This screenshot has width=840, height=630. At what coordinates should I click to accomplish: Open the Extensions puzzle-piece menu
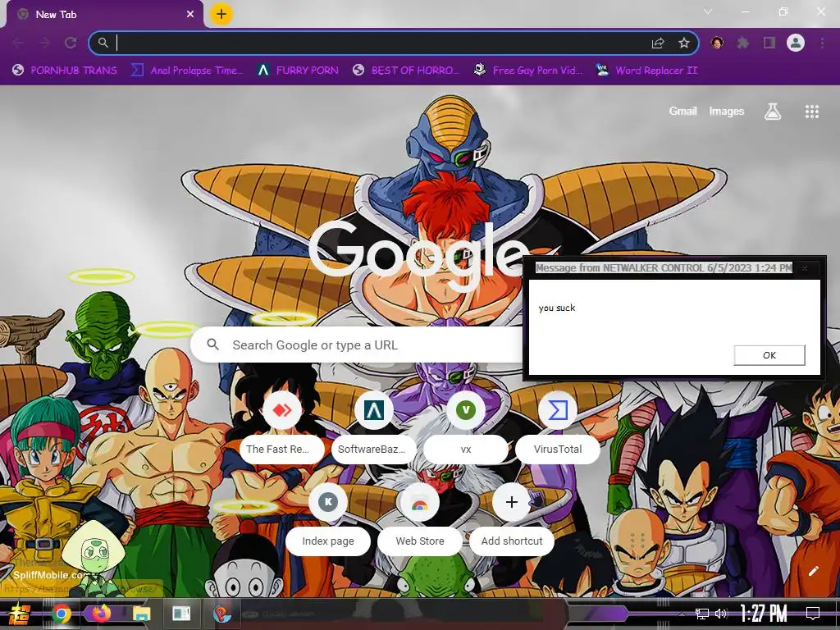742,43
